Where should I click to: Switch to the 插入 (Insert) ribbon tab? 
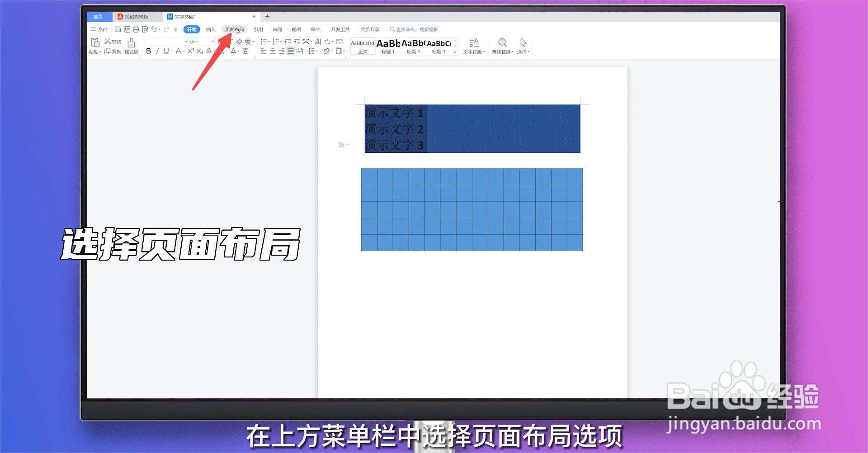click(x=210, y=29)
